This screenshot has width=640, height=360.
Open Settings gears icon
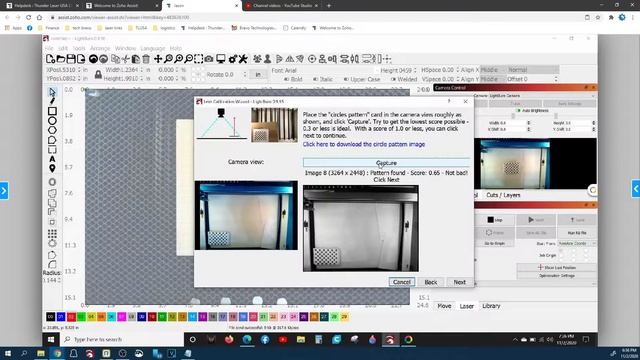coord(233,59)
